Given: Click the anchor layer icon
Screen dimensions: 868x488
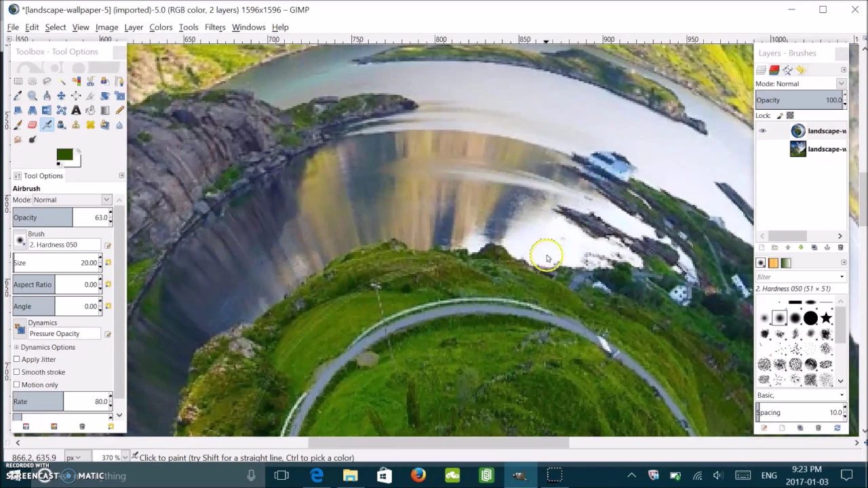Looking at the screenshot, I should point(827,247).
